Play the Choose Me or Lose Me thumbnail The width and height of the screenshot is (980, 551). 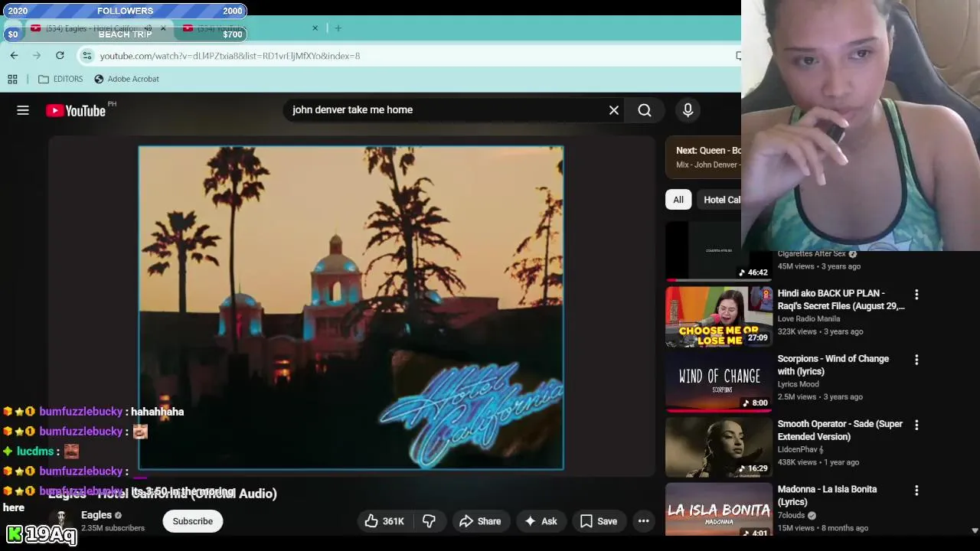pos(719,316)
